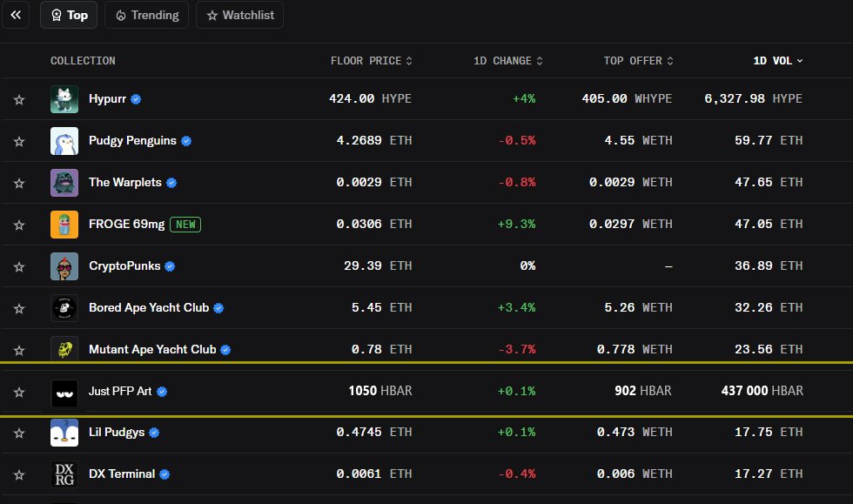Select Just PFP Art volume 437 000 HBAR
The width and height of the screenshot is (853, 504).
762,391
